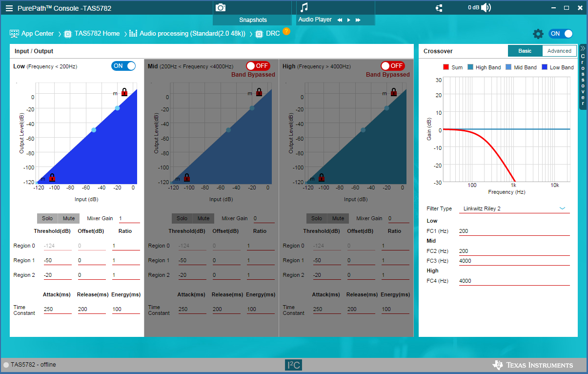The height and width of the screenshot is (374, 588).
Task: Click Low band Region 2 Ratio field
Action: pyautogui.click(x=126, y=275)
